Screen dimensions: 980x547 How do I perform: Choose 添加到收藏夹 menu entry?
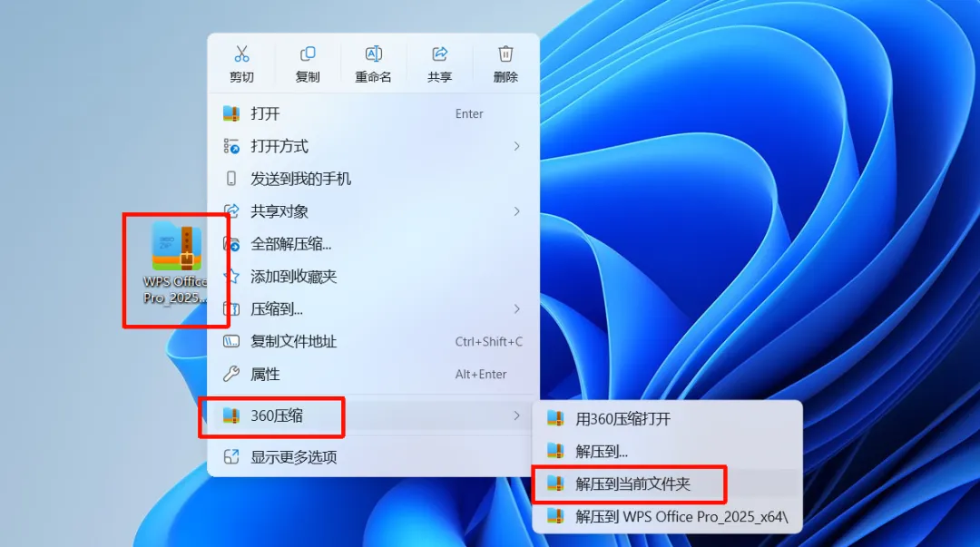pyautogui.click(x=373, y=277)
